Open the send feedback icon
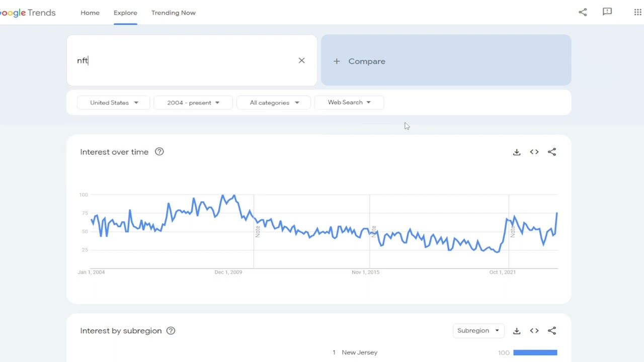 (607, 12)
